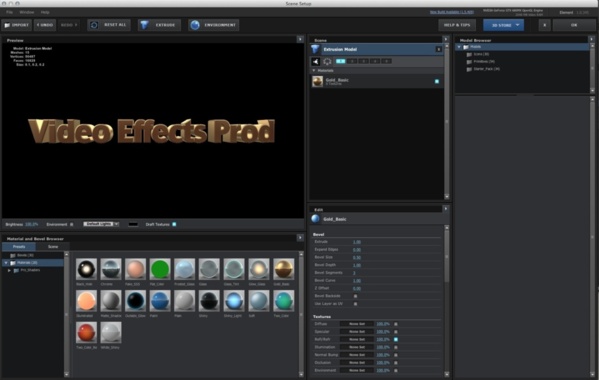Open the File menu
This screenshot has width=599, height=380.
9,12
